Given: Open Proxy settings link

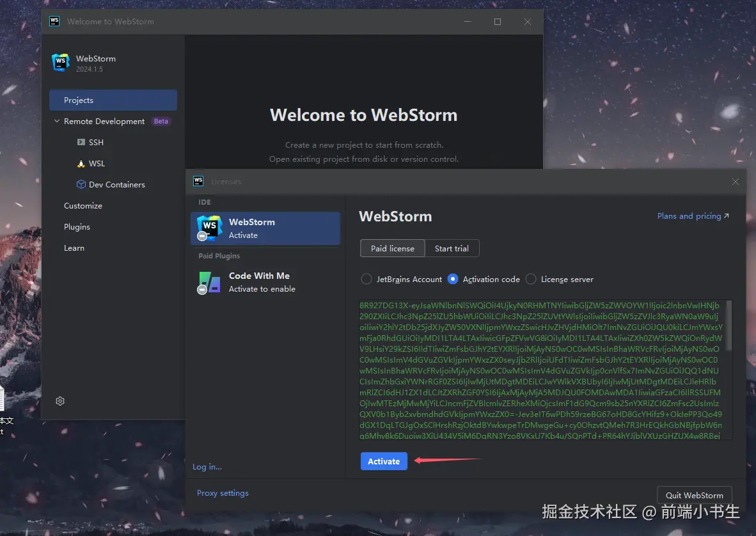Looking at the screenshot, I should [223, 493].
